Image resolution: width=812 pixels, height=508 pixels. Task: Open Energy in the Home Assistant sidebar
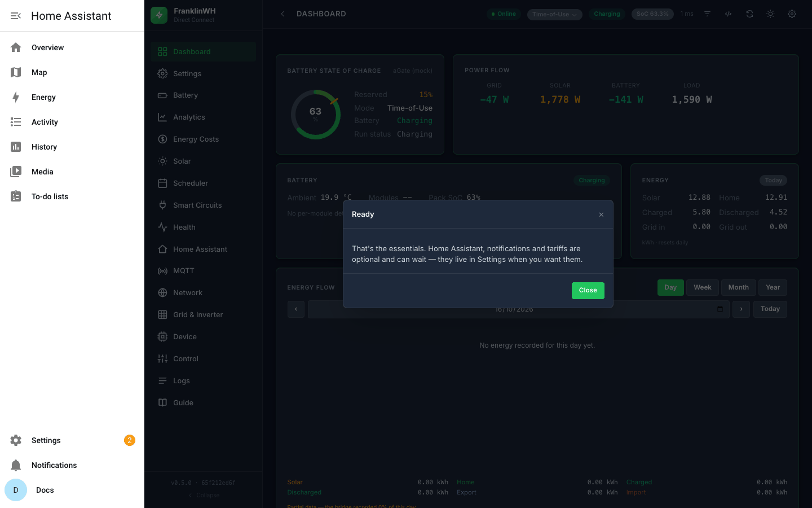[x=72, y=97]
